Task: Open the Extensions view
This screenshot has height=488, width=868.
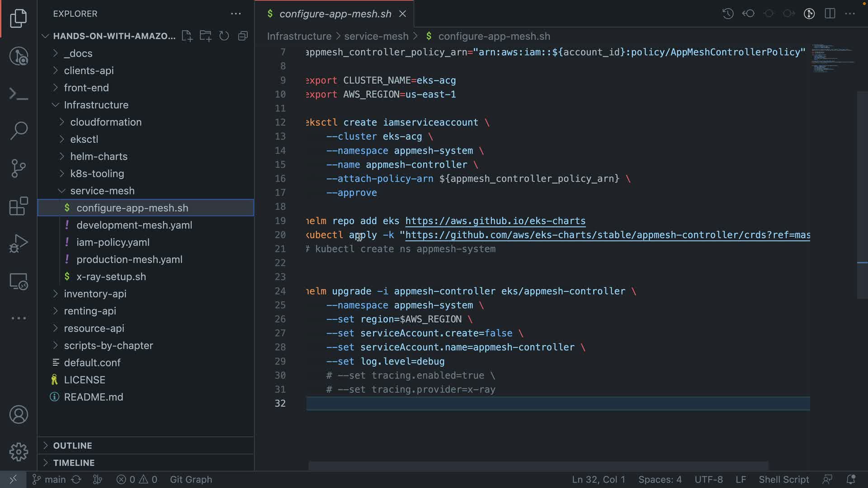Action: click(x=19, y=206)
